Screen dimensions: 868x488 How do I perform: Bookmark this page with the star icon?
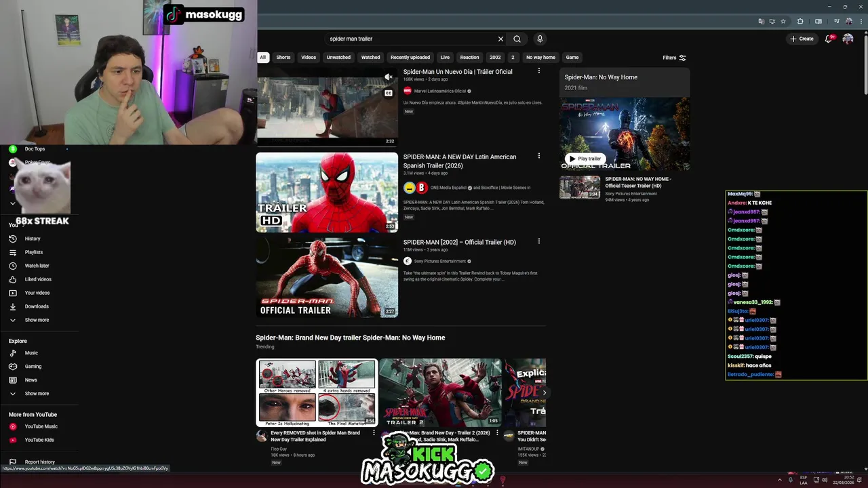coord(783,21)
